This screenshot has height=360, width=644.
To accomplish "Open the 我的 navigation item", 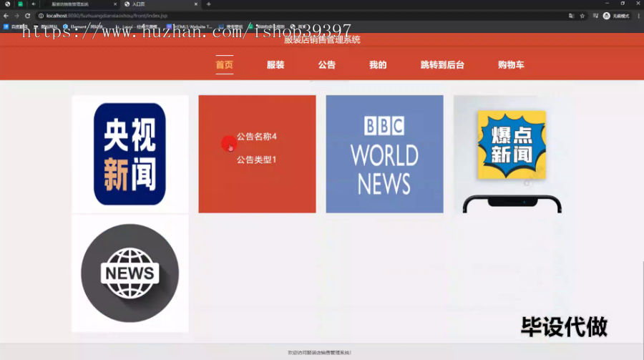I will [378, 65].
